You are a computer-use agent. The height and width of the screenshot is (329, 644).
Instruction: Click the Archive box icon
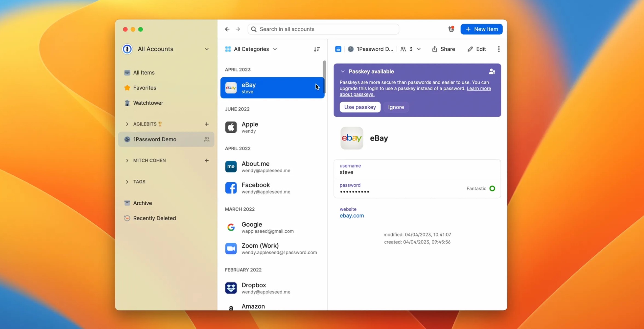tap(127, 203)
